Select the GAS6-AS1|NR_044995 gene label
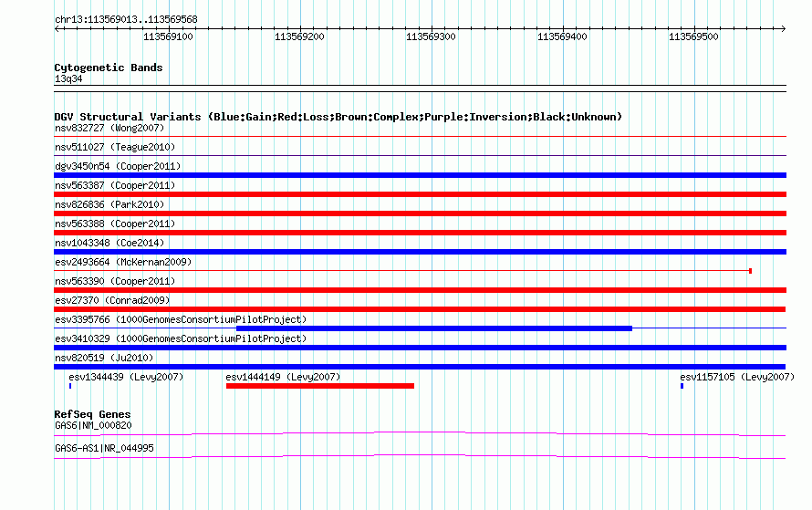The height and width of the screenshot is (510, 812). (104, 448)
